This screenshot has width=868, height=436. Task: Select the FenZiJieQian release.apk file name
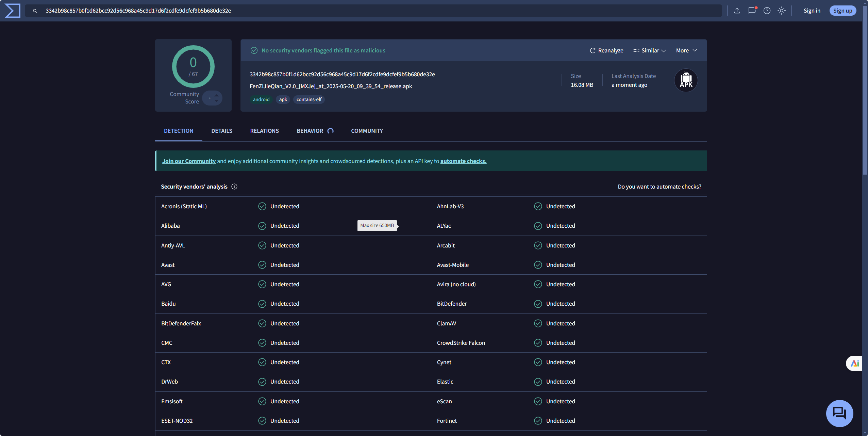point(331,86)
